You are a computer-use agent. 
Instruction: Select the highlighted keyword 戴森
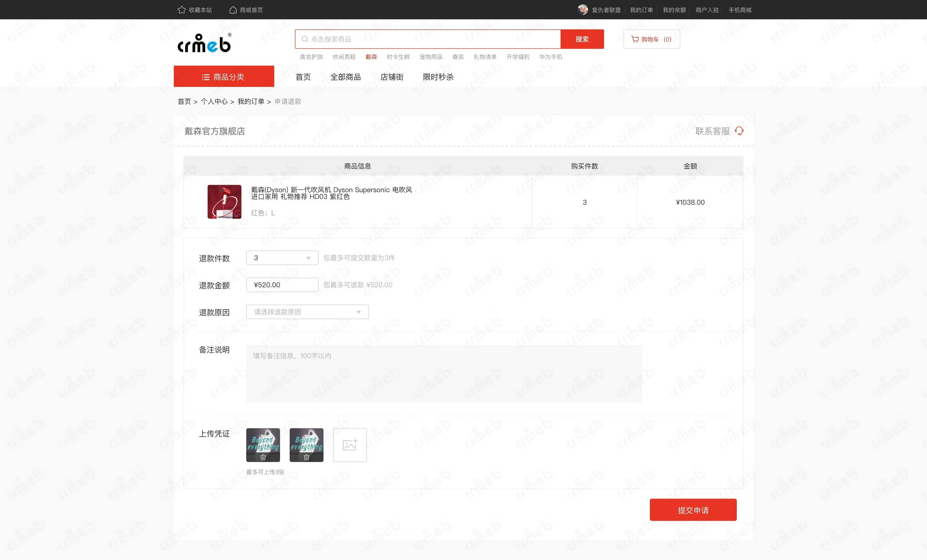pos(371,57)
